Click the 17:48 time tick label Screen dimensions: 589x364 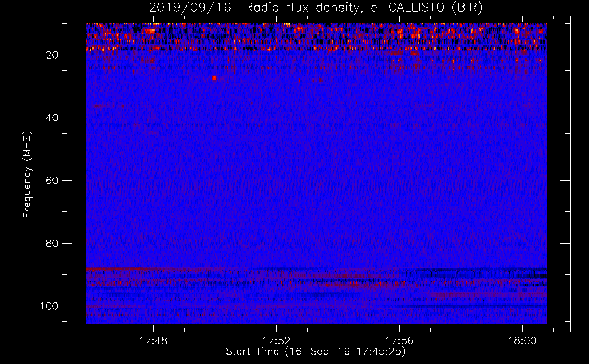point(154,341)
